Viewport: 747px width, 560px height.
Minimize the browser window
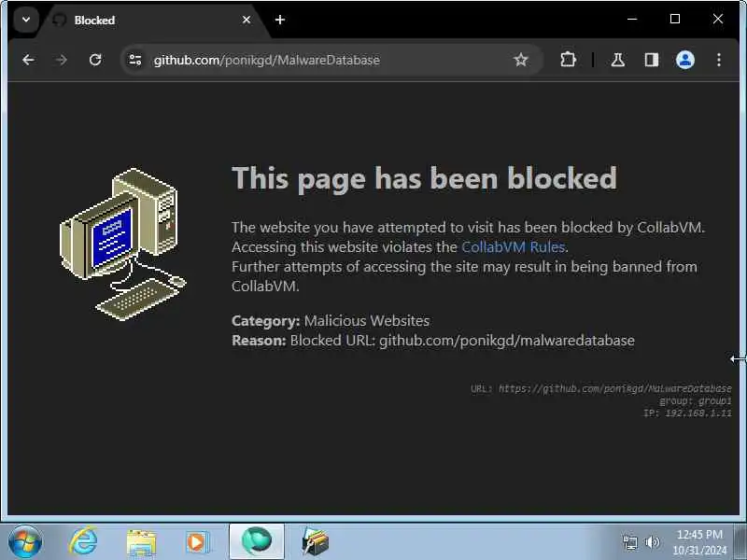point(632,19)
